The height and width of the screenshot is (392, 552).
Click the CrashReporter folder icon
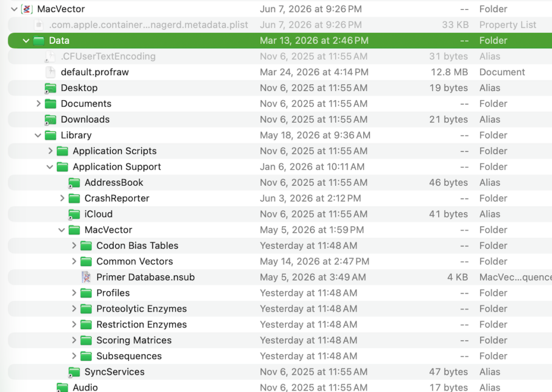74,199
